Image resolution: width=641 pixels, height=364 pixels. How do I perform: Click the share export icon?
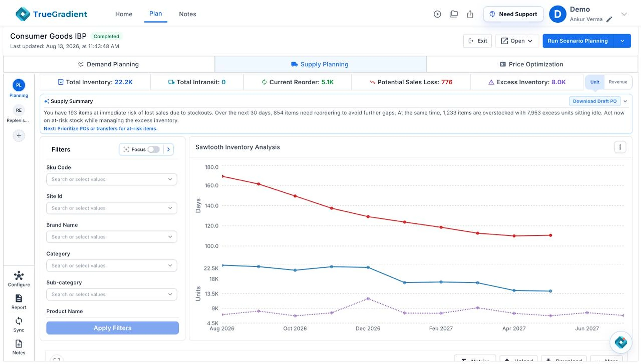pyautogui.click(x=470, y=14)
